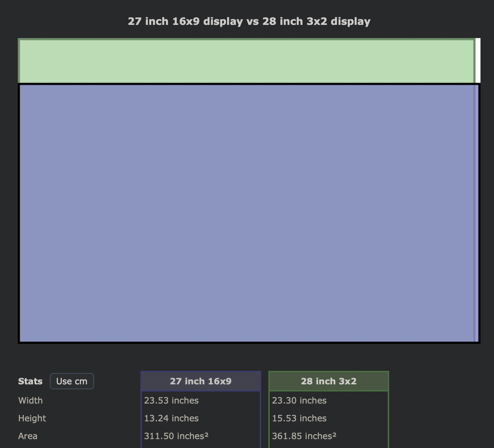The image size is (494, 448).
Task: Click the Area row label
Action: point(28,436)
